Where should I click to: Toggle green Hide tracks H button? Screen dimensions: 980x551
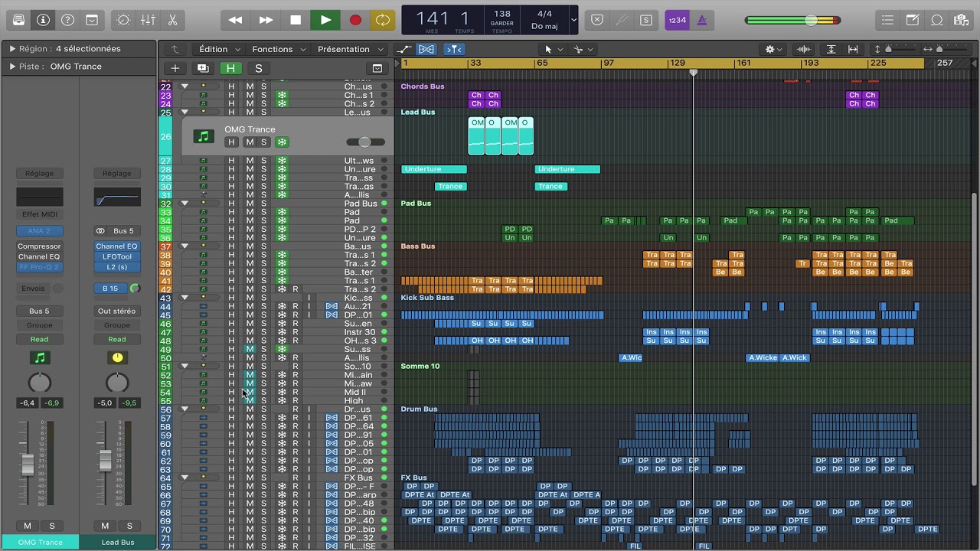pos(230,68)
